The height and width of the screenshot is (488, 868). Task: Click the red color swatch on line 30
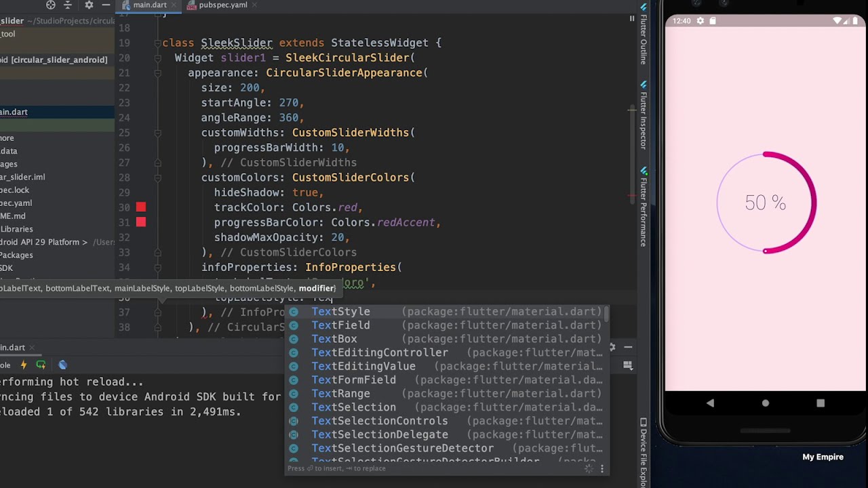(x=140, y=207)
